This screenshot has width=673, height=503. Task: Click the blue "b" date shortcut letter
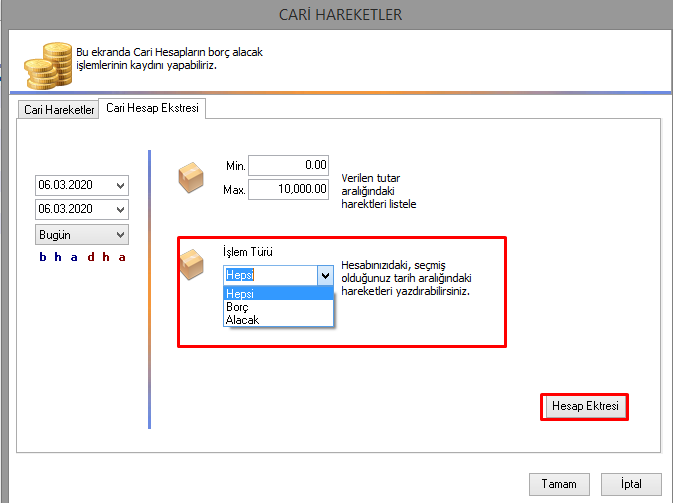click(x=43, y=257)
